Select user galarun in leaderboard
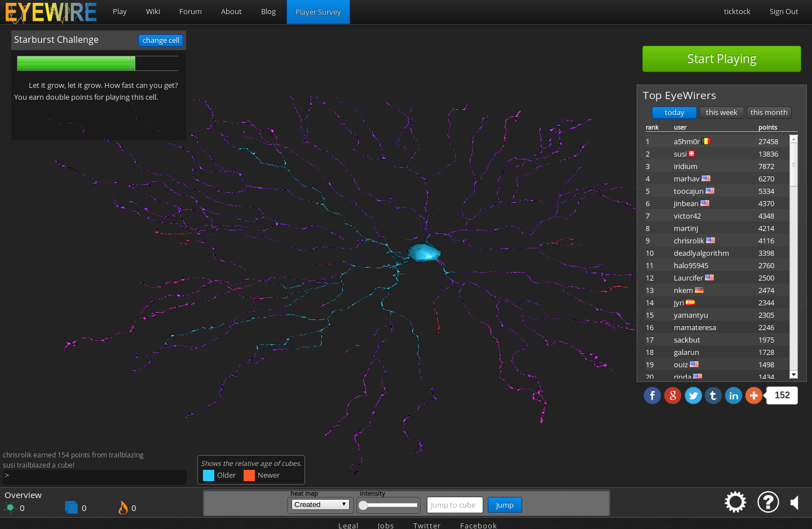Screen dimensions: 812x529 (x=686, y=353)
